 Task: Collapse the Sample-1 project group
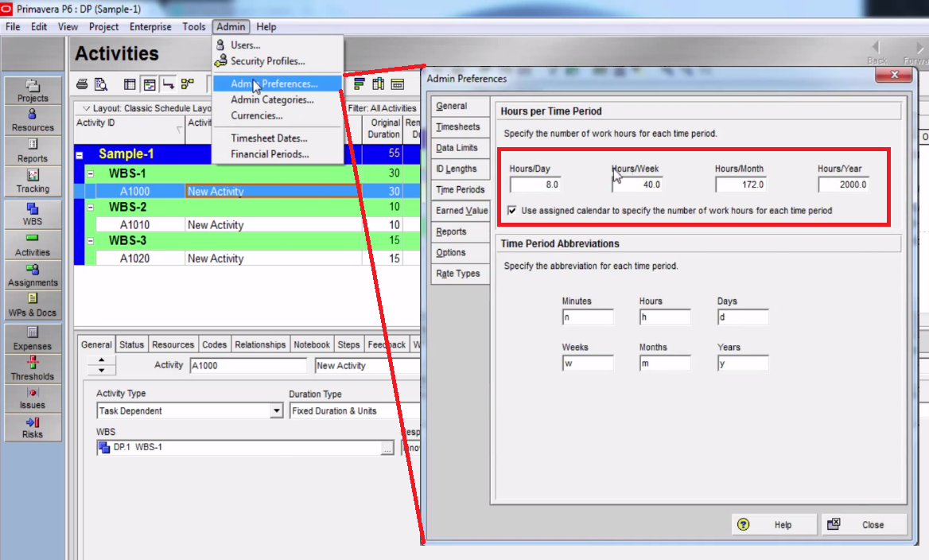coord(79,155)
